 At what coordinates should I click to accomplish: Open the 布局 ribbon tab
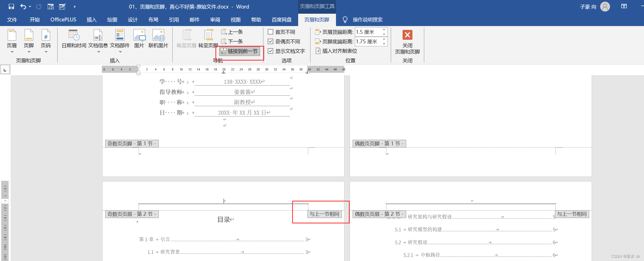pyautogui.click(x=153, y=20)
